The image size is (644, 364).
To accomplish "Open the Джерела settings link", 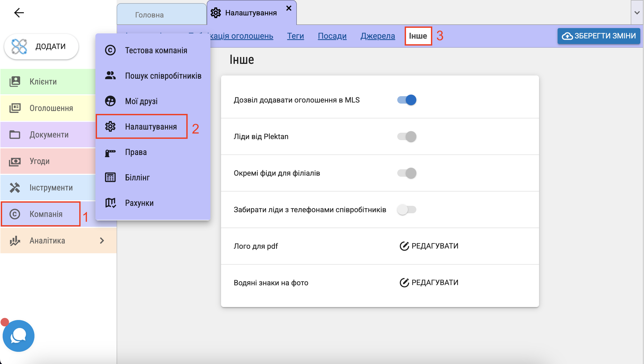I will pos(378,36).
